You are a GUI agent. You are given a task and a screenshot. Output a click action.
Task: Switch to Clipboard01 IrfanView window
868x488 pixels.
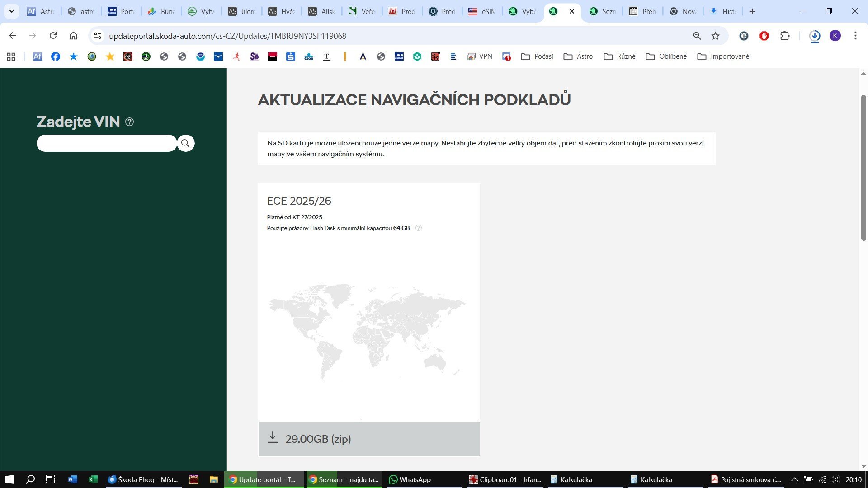coord(505,479)
